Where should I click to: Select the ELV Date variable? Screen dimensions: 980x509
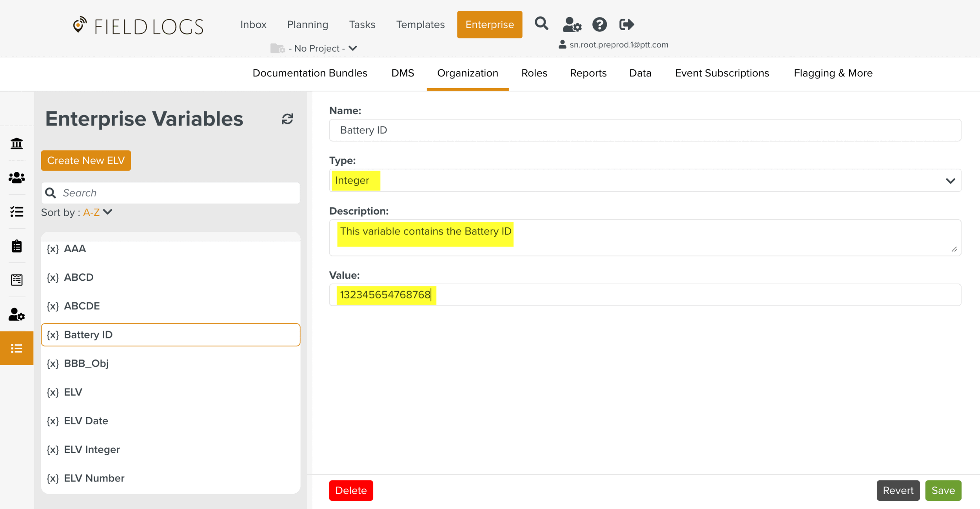coord(86,421)
